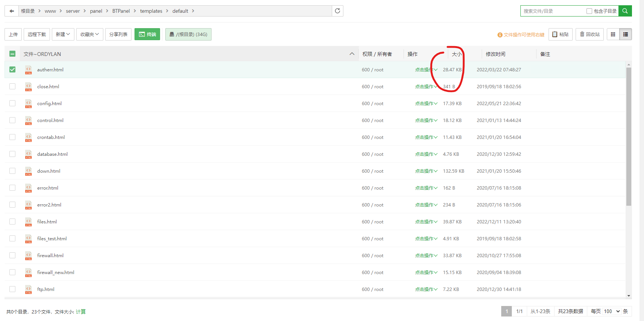
Task: Open 点击操作 dropdown for config.html
Action: coord(426,104)
